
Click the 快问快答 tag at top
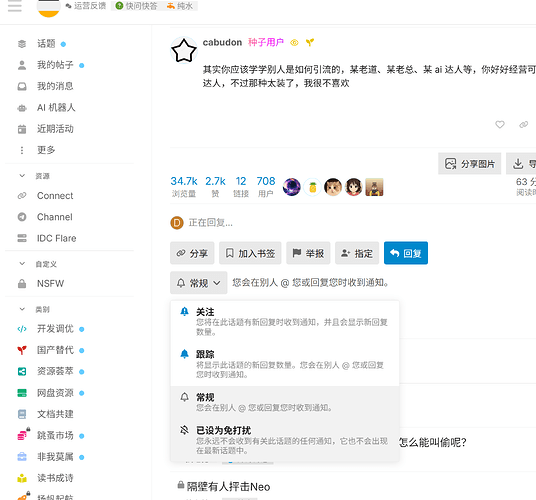point(136,6)
